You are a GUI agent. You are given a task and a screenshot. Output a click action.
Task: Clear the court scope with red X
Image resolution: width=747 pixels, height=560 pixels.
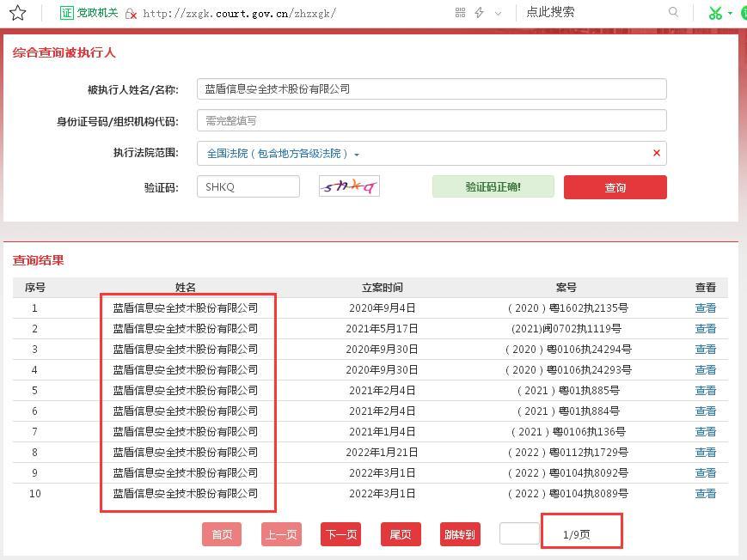point(657,153)
